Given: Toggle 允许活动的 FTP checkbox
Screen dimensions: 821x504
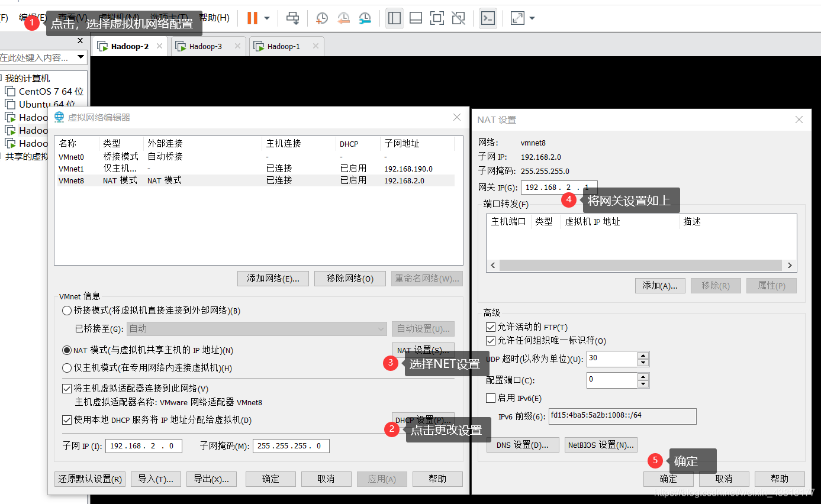Looking at the screenshot, I should tap(490, 327).
